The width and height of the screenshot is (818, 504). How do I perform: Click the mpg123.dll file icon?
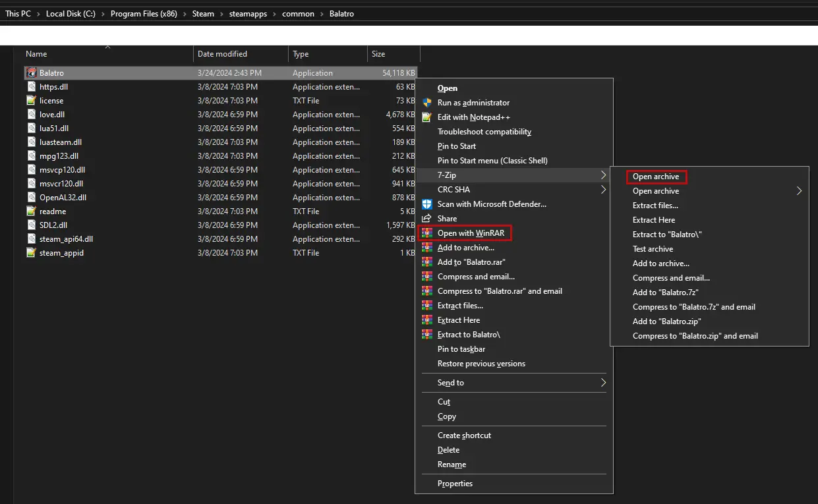pyautogui.click(x=31, y=156)
